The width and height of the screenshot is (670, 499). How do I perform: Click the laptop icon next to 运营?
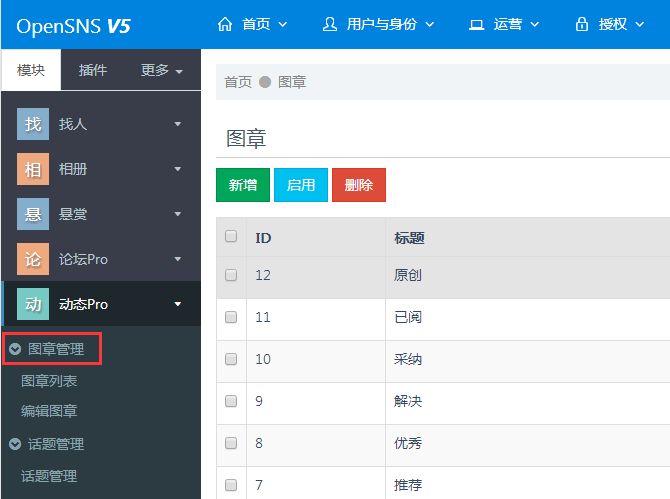click(x=476, y=24)
